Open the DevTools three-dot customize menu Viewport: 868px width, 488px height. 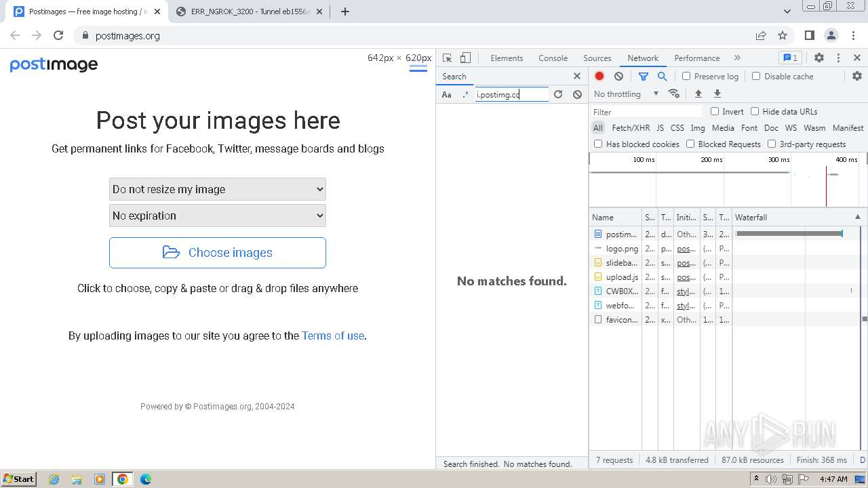coord(838,58)
